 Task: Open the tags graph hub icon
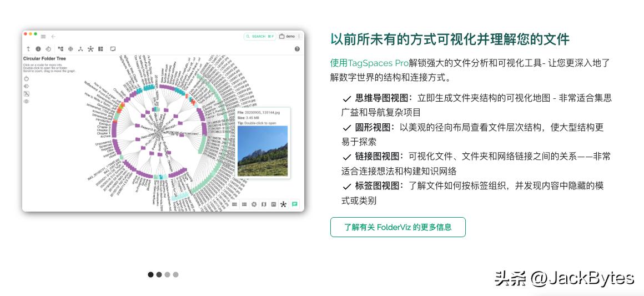(x=90, y=49)
